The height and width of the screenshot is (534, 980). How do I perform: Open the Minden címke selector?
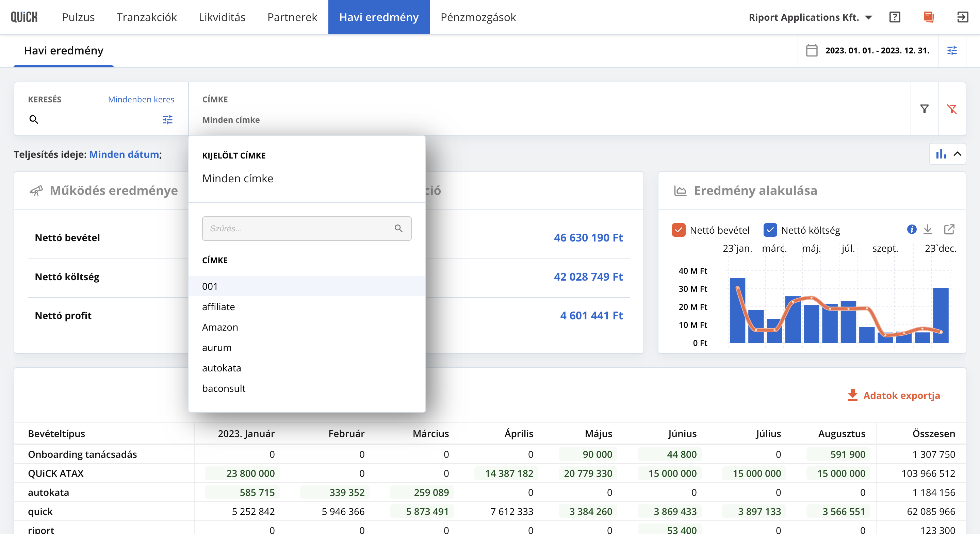[x=231, y=120]
